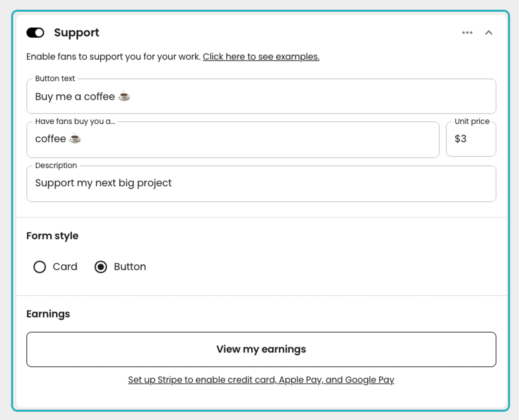Click the Earnings heading

(48, 314)
